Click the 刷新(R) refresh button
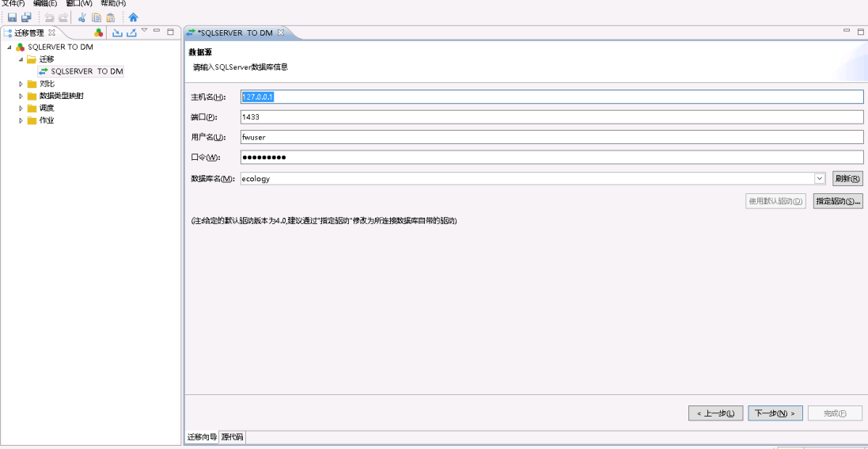The height and width of the screenshot is (449, 868). tap(847, 178)
